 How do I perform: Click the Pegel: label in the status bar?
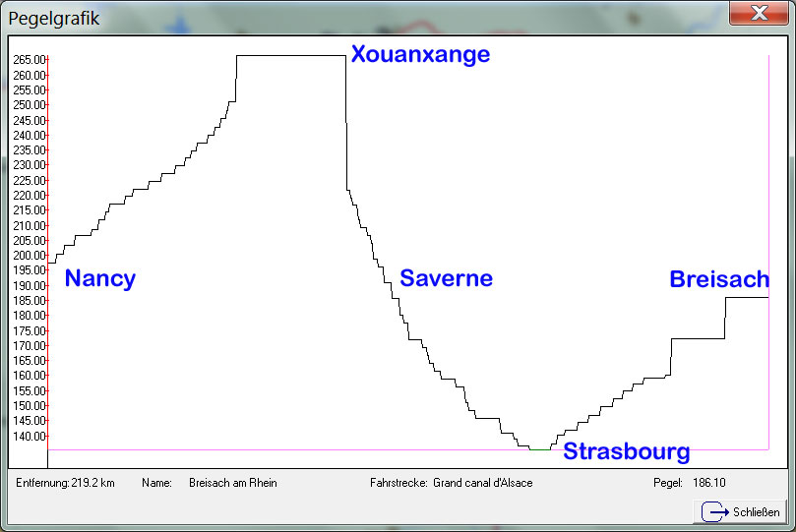pos(667,483)
